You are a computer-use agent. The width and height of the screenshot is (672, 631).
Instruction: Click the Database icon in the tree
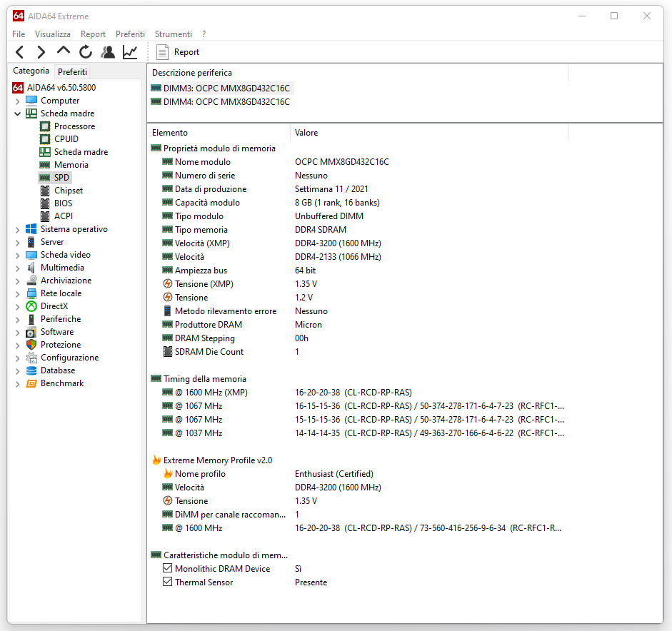[x=31, y=370]
